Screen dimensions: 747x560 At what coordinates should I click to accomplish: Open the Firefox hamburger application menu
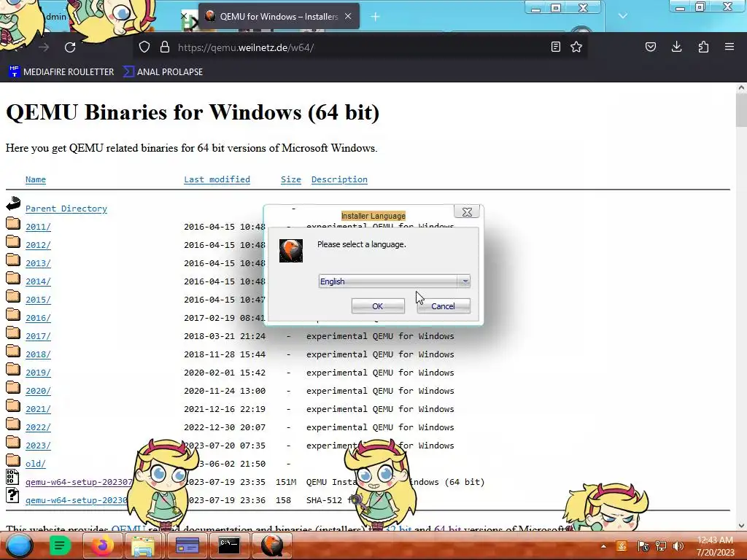(x=729, y=47)
